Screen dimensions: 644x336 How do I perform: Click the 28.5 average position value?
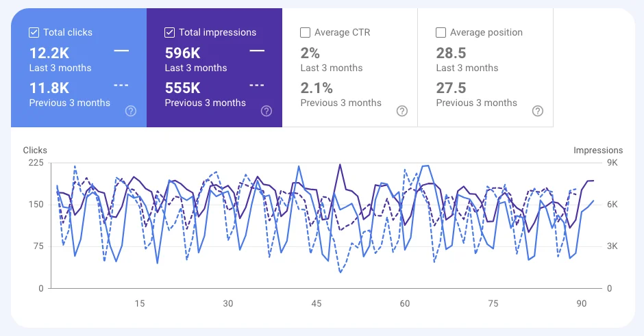pyautogui.click(x=451, y=53)
